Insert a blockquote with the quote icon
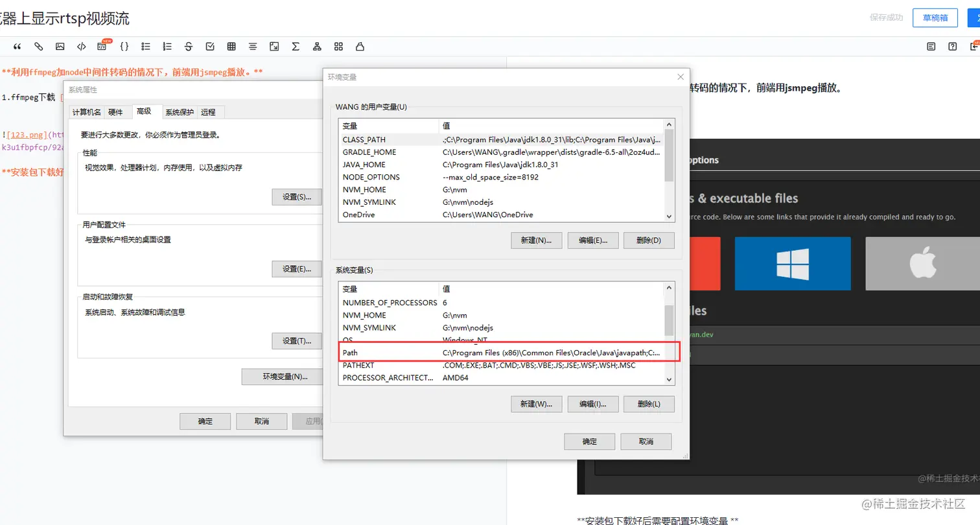The height and width of the screenshot is (525, 980). [x=17, y=47]
